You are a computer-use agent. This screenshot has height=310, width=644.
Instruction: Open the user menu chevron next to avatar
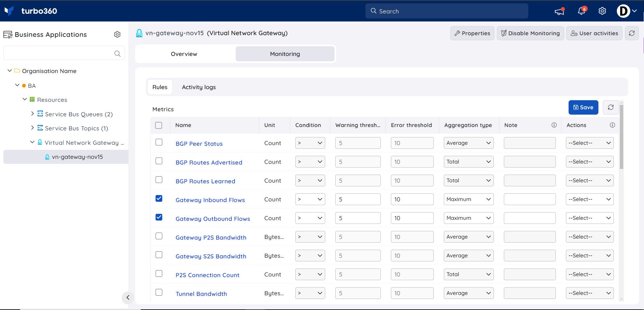point(635,11)
